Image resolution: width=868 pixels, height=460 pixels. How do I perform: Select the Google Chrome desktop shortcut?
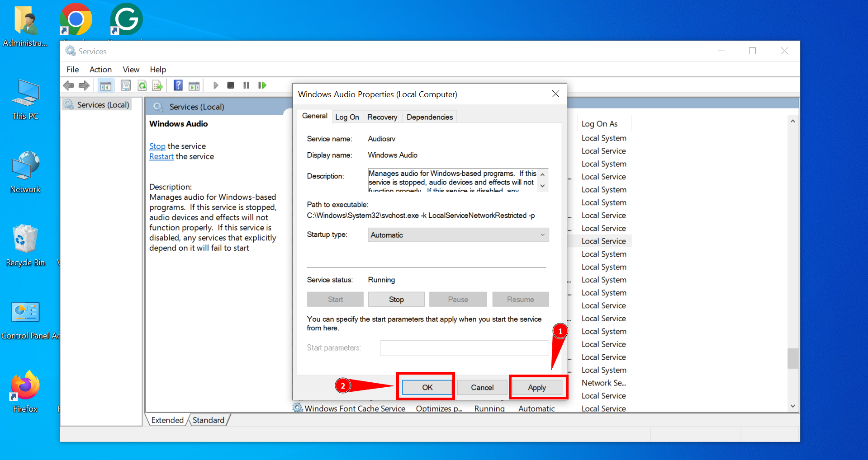pyautogui.click(x=76, y=19)
